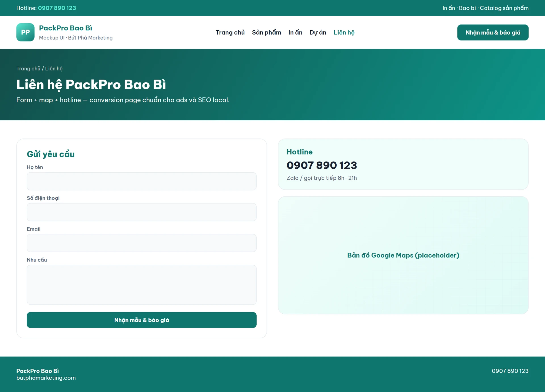Click the PackPro Bao Bì brand name in header

pos(66,28)
